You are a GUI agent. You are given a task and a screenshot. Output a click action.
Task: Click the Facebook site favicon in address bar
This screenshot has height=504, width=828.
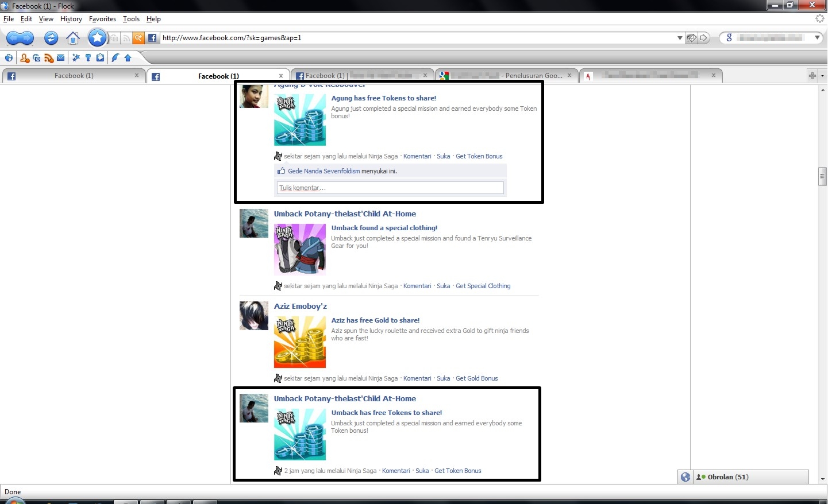pos(152,38)
